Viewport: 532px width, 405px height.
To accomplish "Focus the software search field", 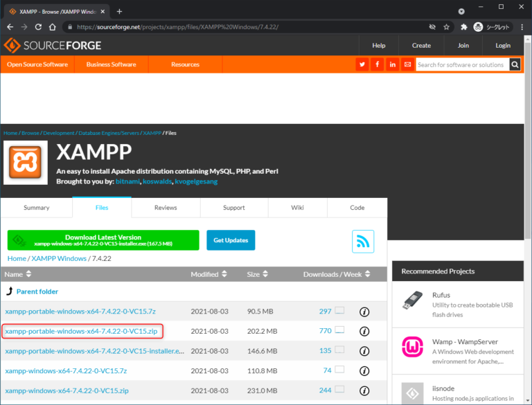I will point(463,64).
